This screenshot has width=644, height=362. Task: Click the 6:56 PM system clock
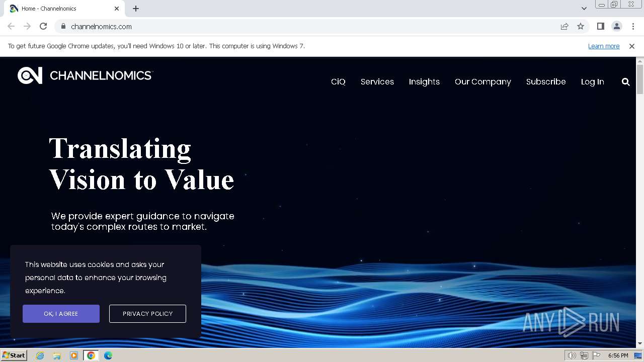[618, 355]
